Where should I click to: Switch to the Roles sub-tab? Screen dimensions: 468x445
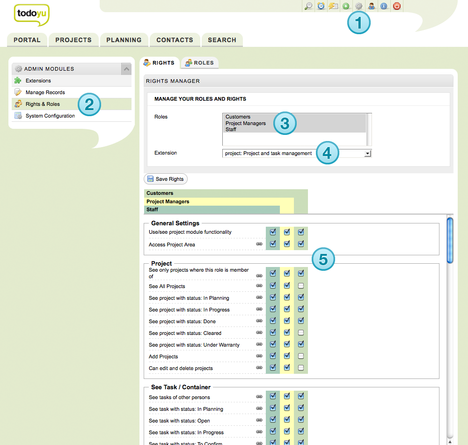pos(200,63)
